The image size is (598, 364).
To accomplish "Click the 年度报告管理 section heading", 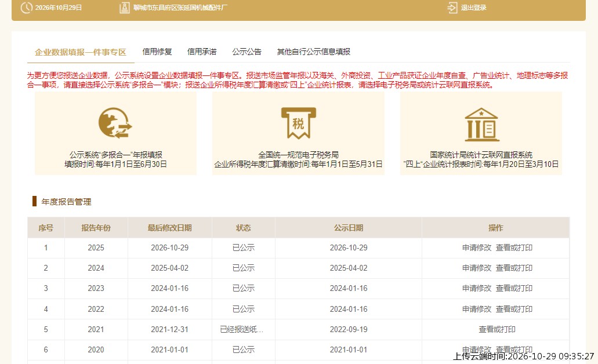I will tap(66, 202).
